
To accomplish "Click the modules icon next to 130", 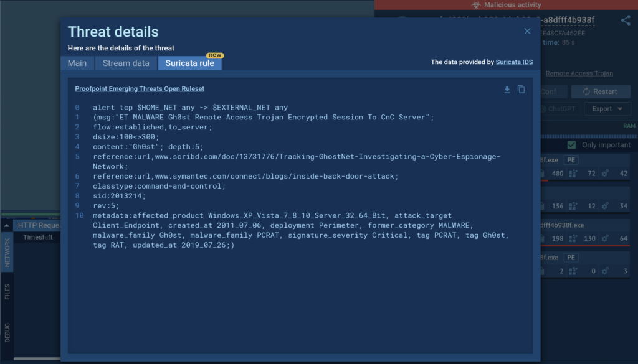I will [x=574, y=237].
